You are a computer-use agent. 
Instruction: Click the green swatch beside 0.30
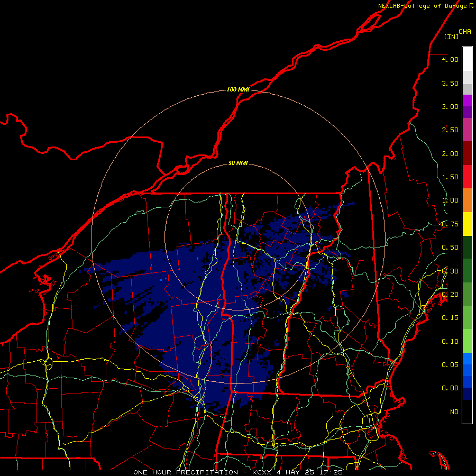pos(467,270)
